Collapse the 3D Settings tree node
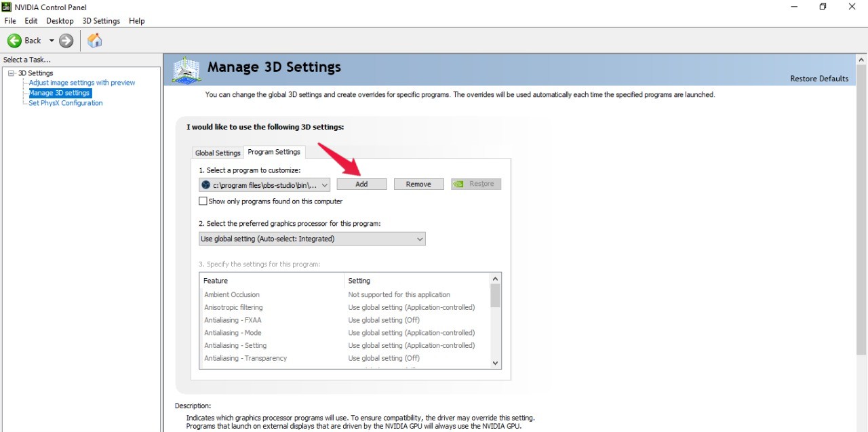 click(12, 73)
